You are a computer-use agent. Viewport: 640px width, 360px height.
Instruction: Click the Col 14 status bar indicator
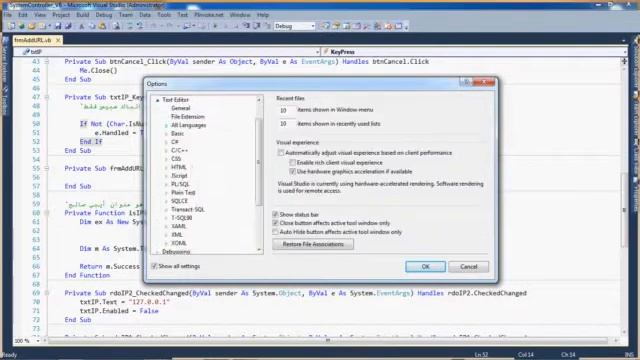[x=526, y=355]
